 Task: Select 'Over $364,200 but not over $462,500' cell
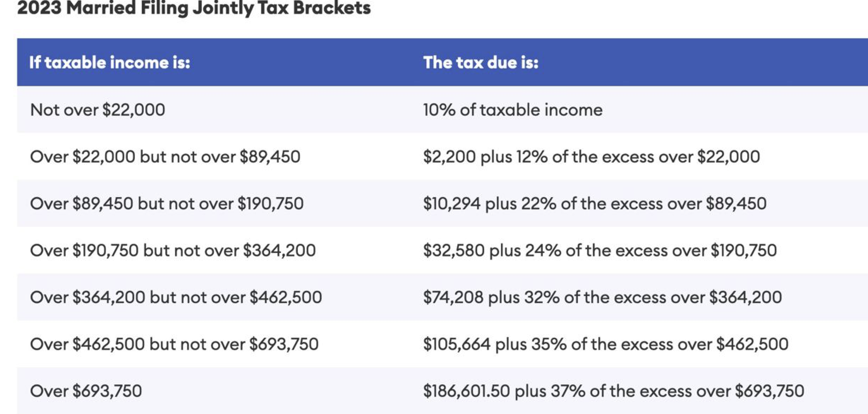pos(176,297)
